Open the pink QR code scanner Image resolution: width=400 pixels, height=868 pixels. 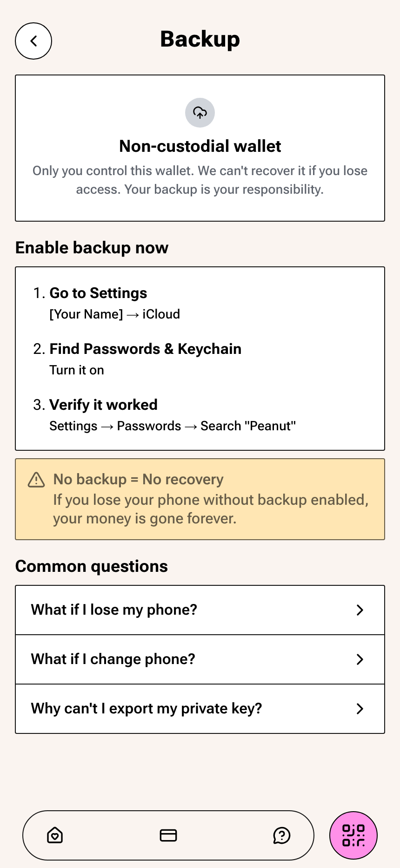click(x=353, y=835)
